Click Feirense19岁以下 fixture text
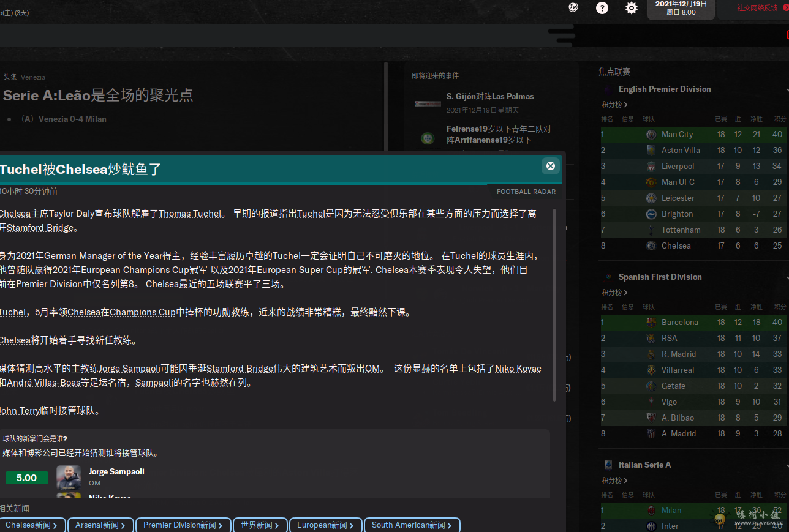The image size is (789, 532). coord(499,135)
